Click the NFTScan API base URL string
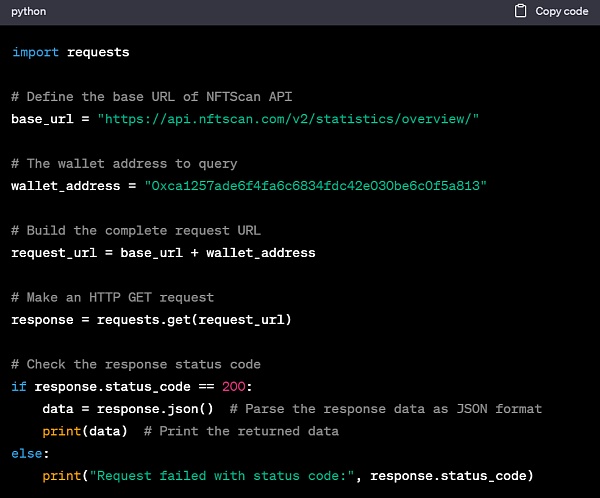The width and height of the screenshot is (600, 498). coord(288,119)
